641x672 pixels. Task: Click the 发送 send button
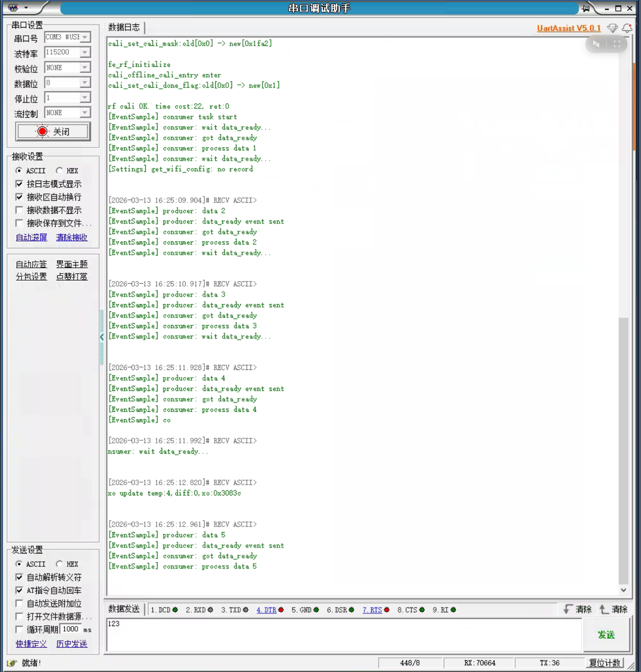[x=606, y=635]
